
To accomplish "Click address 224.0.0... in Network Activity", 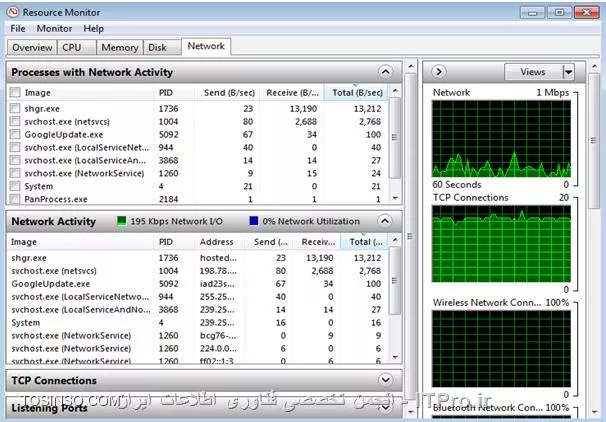I will [x=218, y=349].
